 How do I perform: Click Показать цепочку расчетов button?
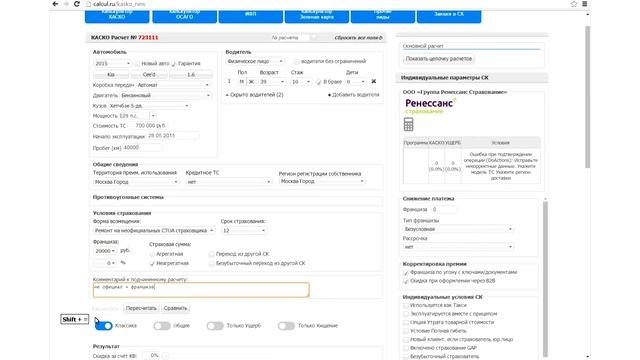tap(439, 59)
